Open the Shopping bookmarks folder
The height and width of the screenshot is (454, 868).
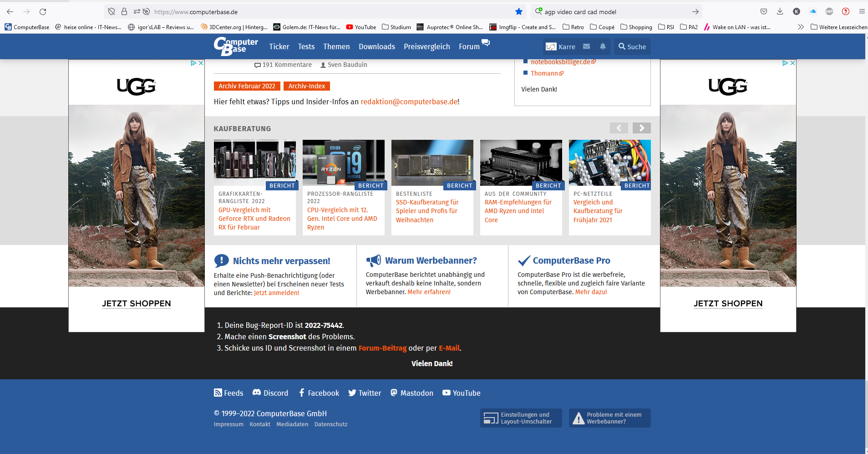pos(636,27)
